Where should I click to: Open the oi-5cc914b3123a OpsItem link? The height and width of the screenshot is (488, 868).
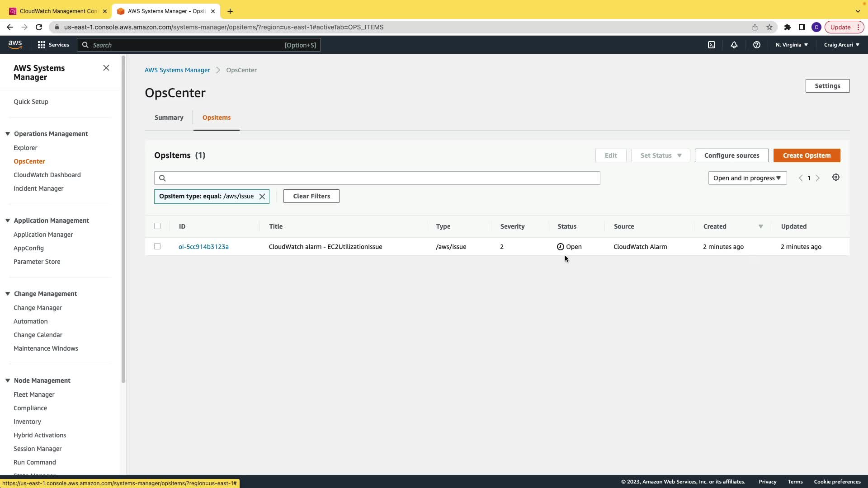pyautogui.click(x=203, y=247)
